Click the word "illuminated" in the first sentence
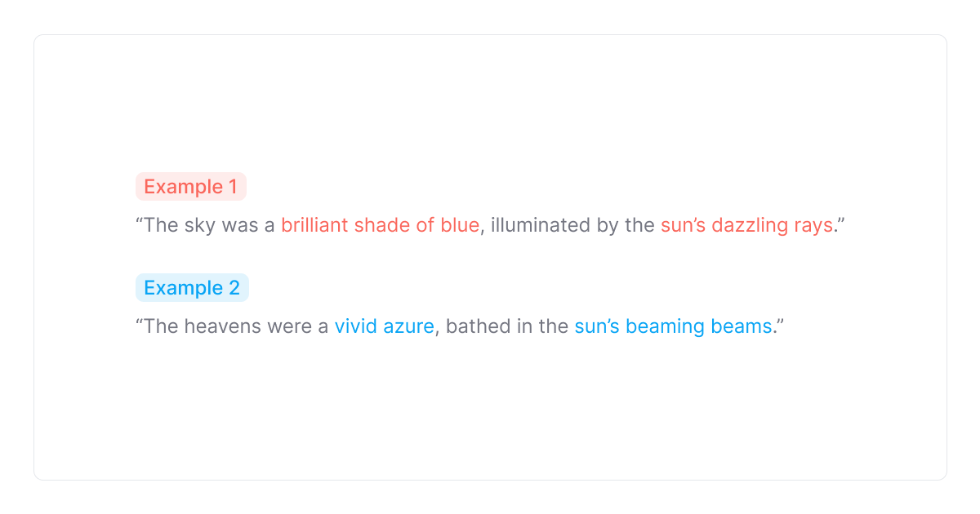This screenshot has height=514, width=980. [x=540, y=225]
